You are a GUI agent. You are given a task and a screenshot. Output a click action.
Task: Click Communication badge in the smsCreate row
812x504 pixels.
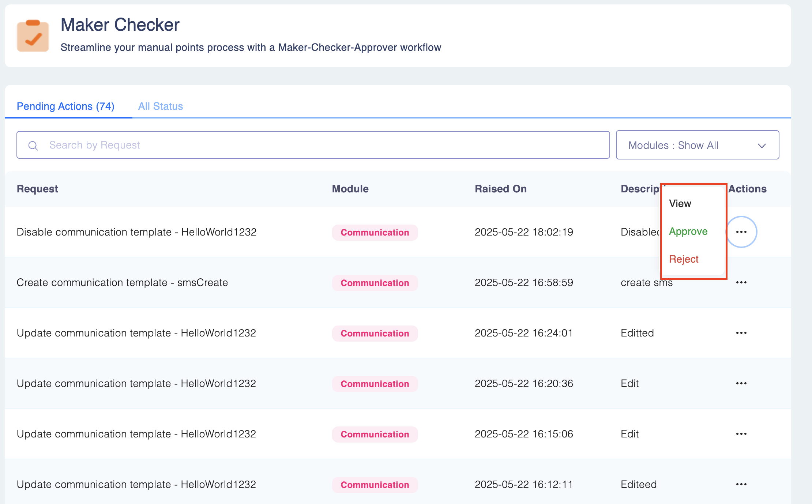click(x=375, y=283)
